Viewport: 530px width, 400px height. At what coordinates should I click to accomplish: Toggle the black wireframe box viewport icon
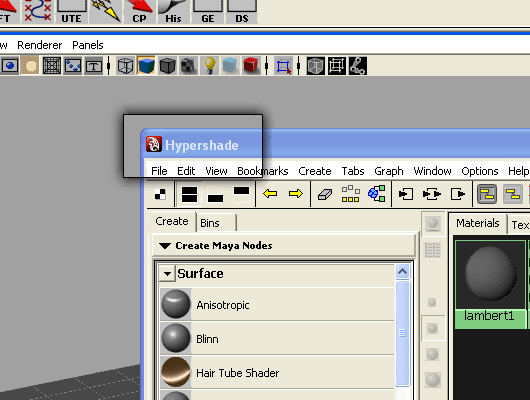coord(315,66)
